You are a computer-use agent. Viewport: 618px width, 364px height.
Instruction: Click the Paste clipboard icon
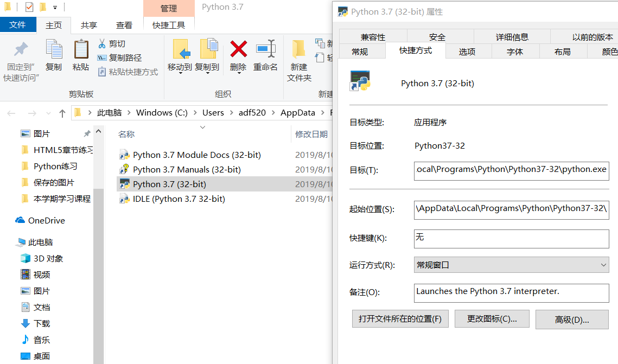pos(81,49)
